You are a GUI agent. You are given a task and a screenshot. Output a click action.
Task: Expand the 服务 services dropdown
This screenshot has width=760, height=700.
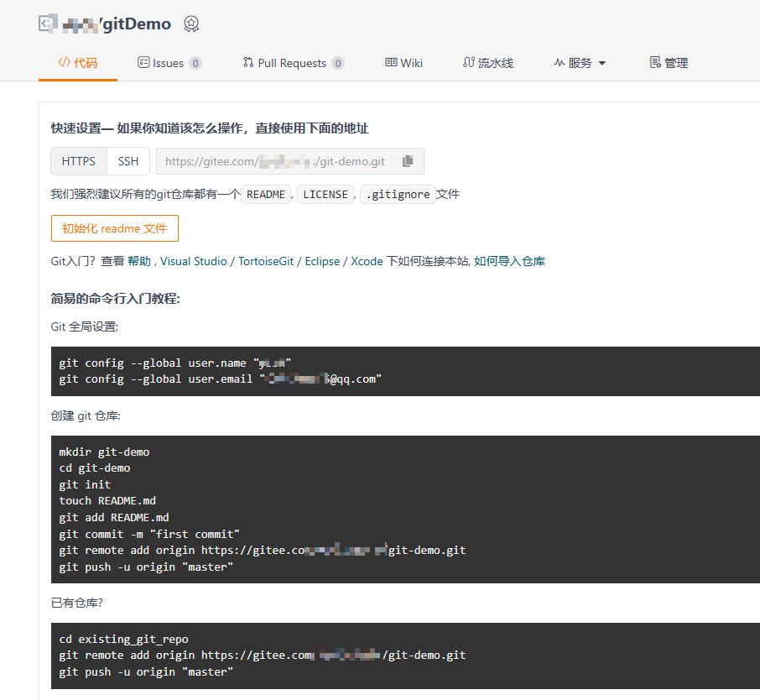pos(580,63)
